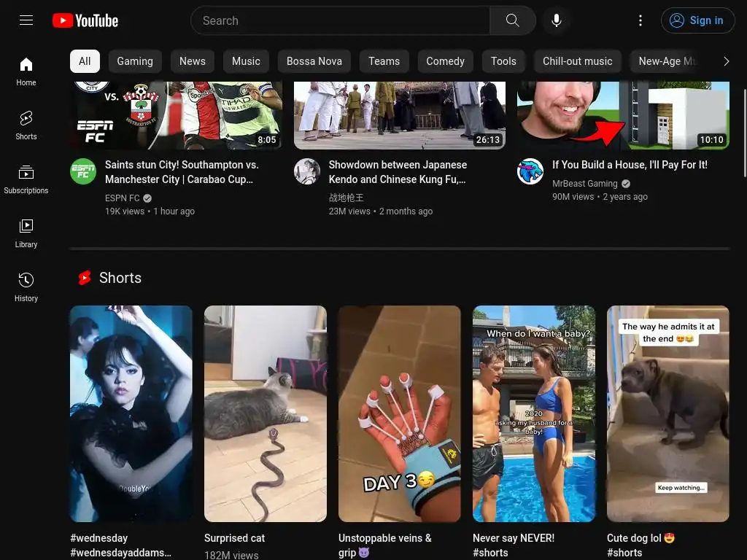This screenshot has width=747, height=560.
Task: Open If You Build a House title
Action: pyautogui.click(x=630, y=165)
